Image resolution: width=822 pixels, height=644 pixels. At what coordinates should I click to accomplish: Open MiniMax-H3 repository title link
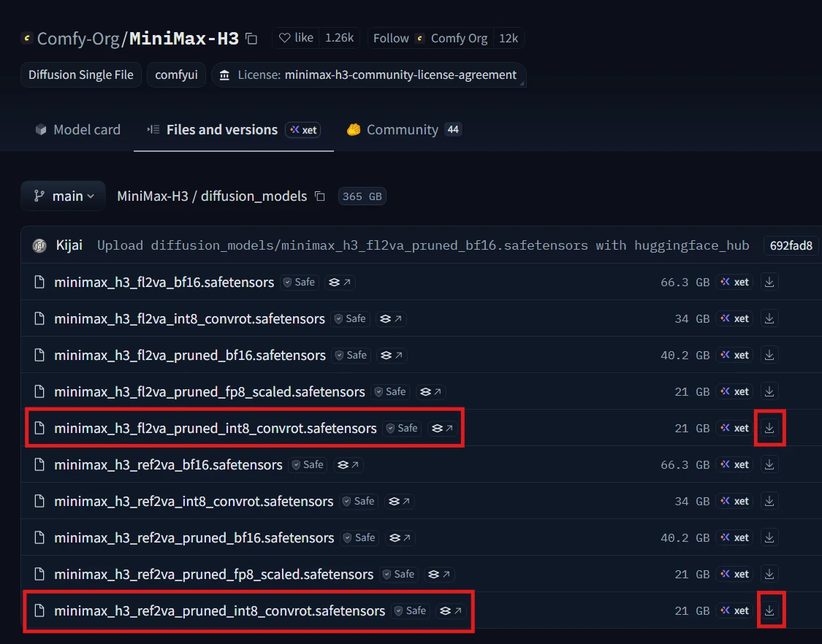(x=184, y=39)
